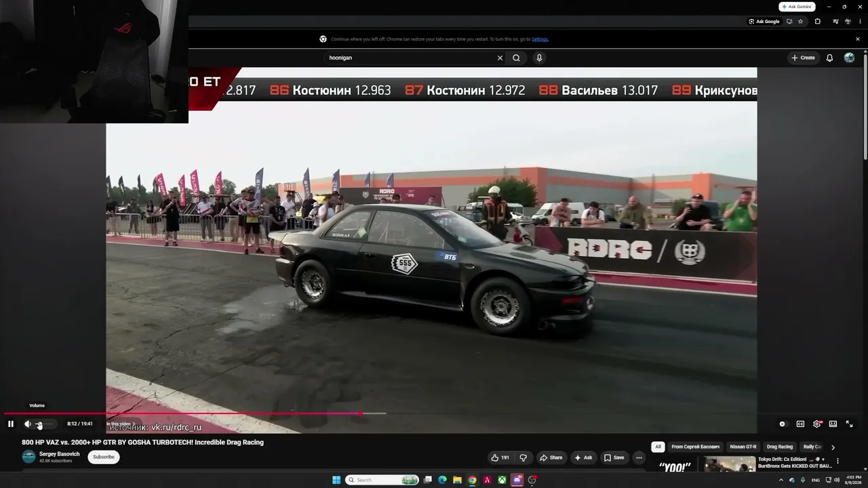This screenshot has height=488, width=868.
Task: Open Chrome media controls icon
Action: 835,22
